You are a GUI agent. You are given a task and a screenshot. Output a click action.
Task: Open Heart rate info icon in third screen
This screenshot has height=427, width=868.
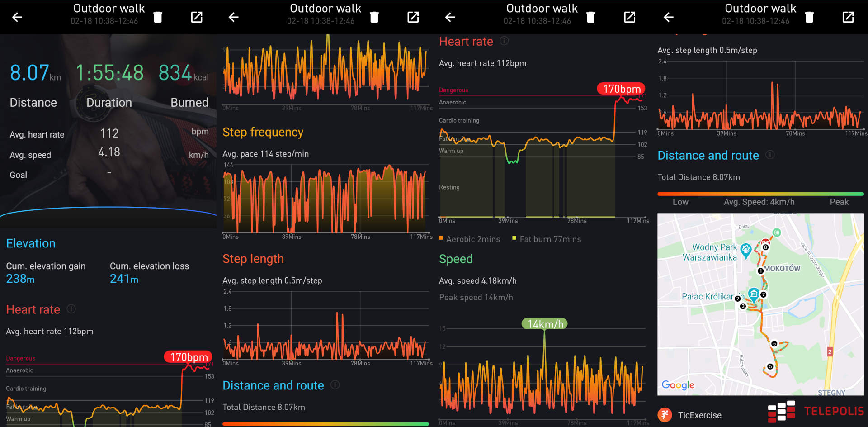point(504,41)
